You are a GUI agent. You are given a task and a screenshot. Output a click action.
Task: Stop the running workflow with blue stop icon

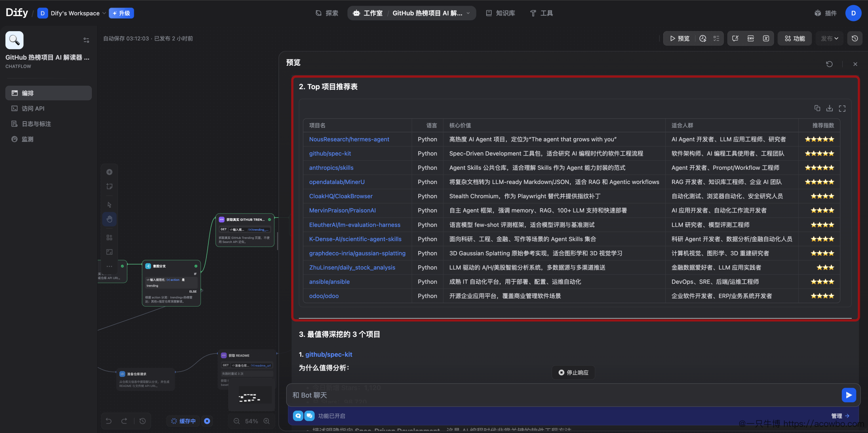[x=207, y=421]
